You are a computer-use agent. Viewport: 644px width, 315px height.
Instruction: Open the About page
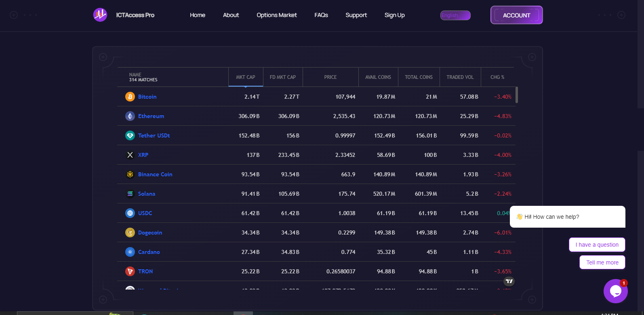pos(231,15)
